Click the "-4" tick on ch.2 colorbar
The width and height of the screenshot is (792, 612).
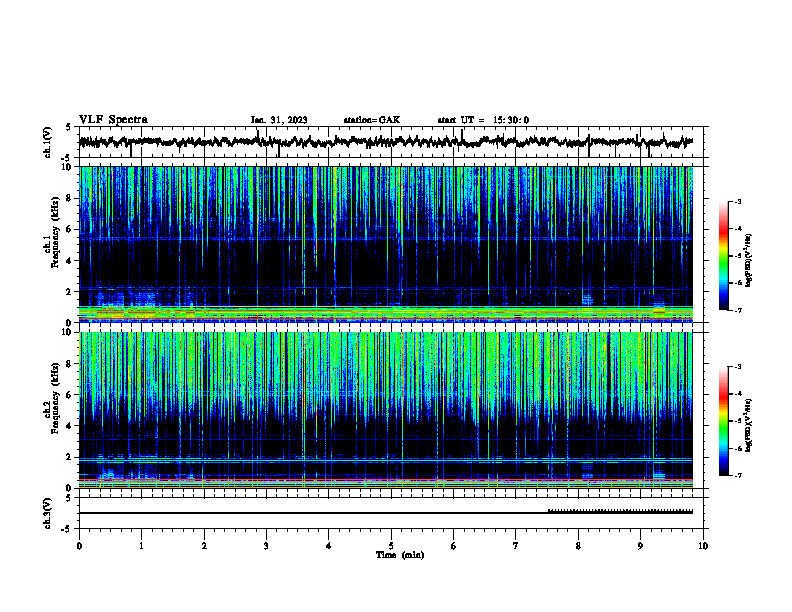point(738,394)
